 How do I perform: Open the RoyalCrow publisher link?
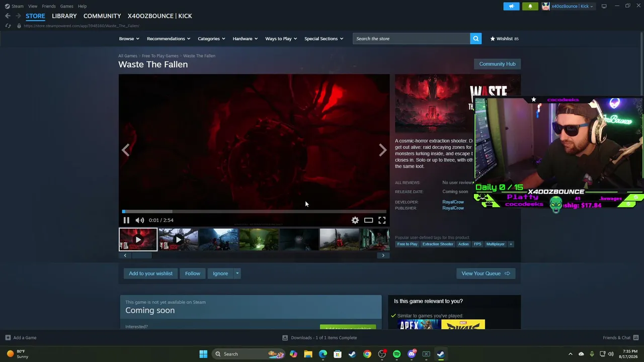click(453, 208)
